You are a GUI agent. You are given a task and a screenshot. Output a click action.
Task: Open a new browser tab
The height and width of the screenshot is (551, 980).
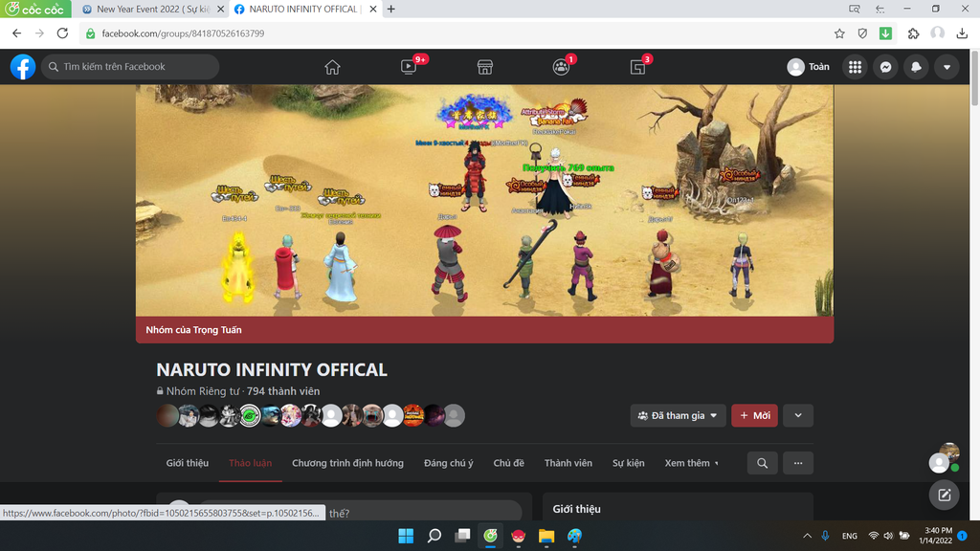click(391, 10)
